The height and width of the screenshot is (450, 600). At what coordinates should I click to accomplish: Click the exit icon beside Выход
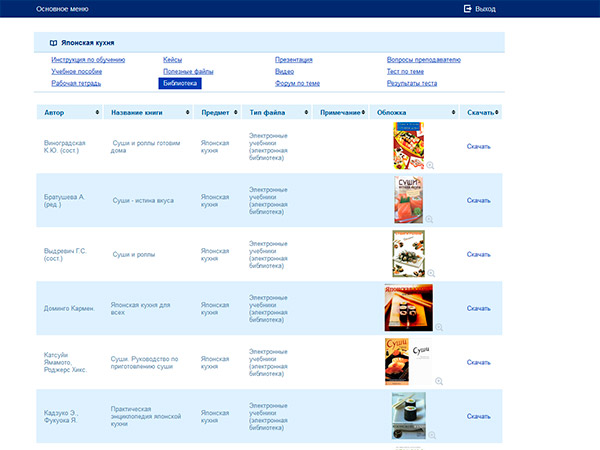pos(467,9)
